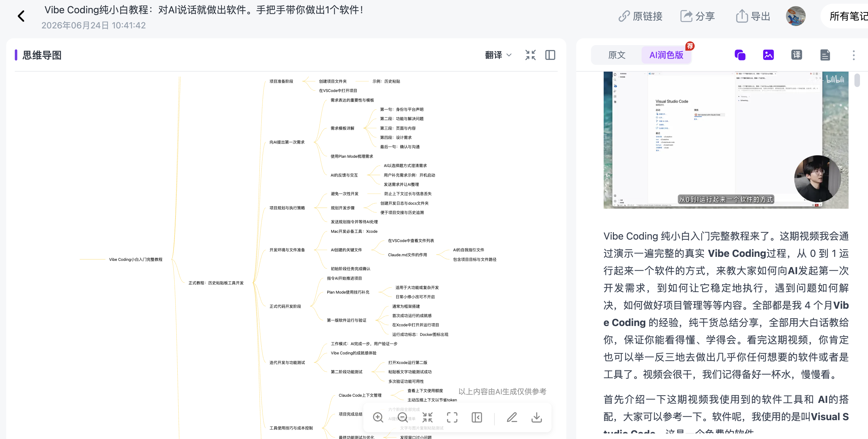Screen dimensions: 868x439
Task: Select the 工具使用技巧与成本控制 node
Action: [x=291, y=428]
